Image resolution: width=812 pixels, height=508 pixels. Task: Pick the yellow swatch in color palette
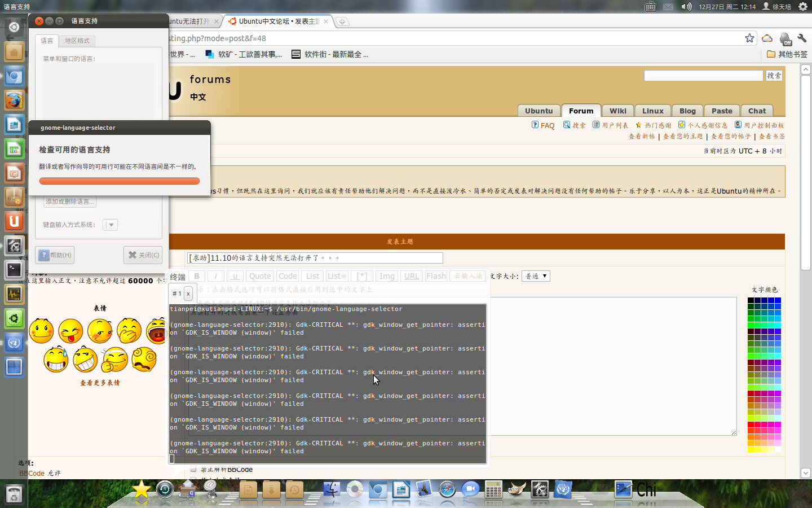751,449
